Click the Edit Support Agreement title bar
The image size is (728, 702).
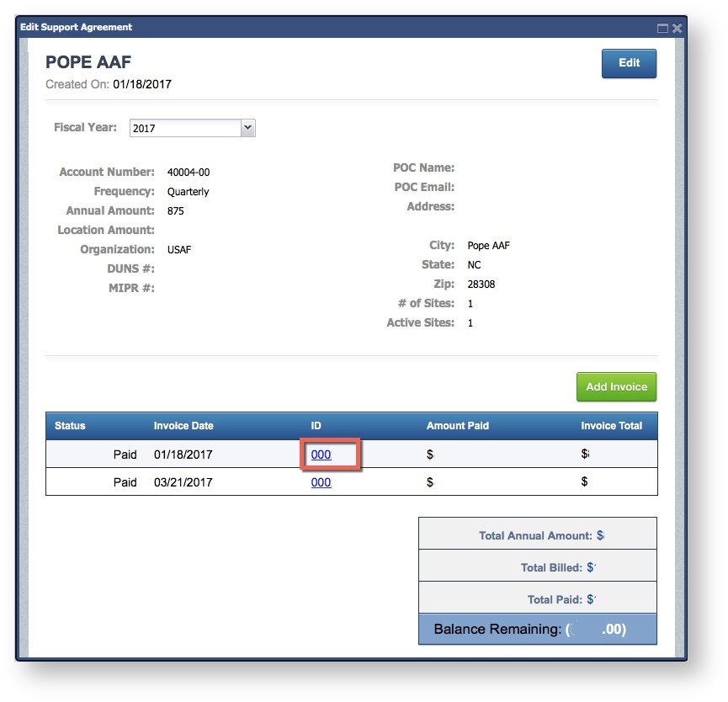click(x=337, y=28)
